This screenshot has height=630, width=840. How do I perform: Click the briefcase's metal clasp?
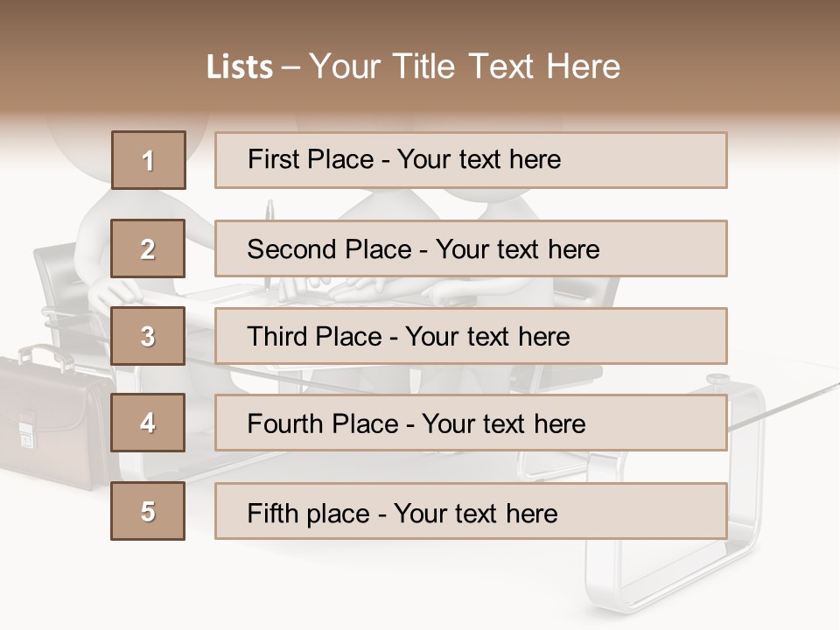tap(26, 431)
